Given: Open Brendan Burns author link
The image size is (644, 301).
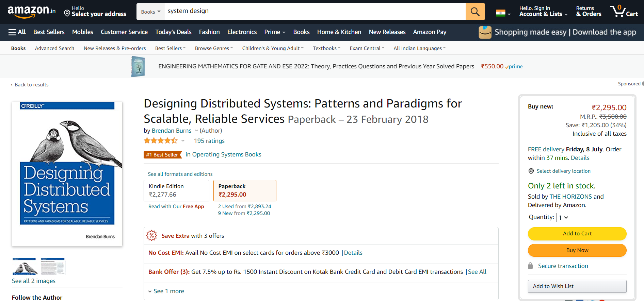Looking at the screenshot, I should pos(172,131).
